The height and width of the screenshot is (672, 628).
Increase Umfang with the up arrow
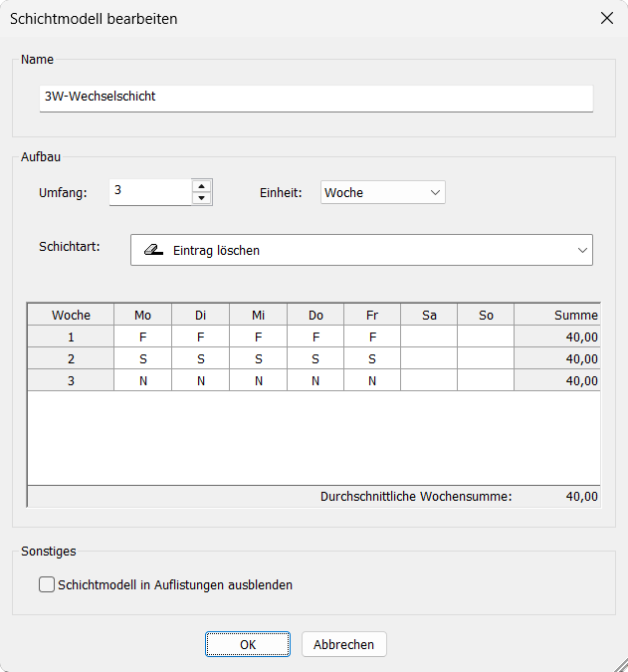201,186
